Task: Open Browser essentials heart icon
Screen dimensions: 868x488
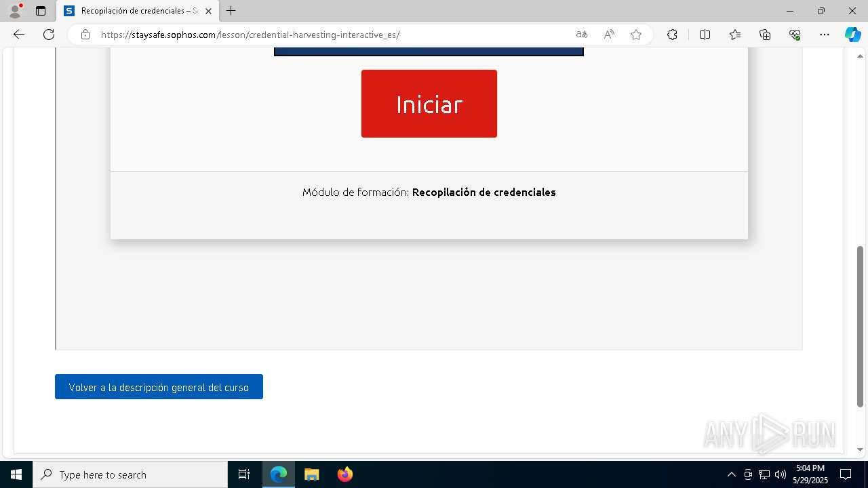Action: (x=795, y=35)
